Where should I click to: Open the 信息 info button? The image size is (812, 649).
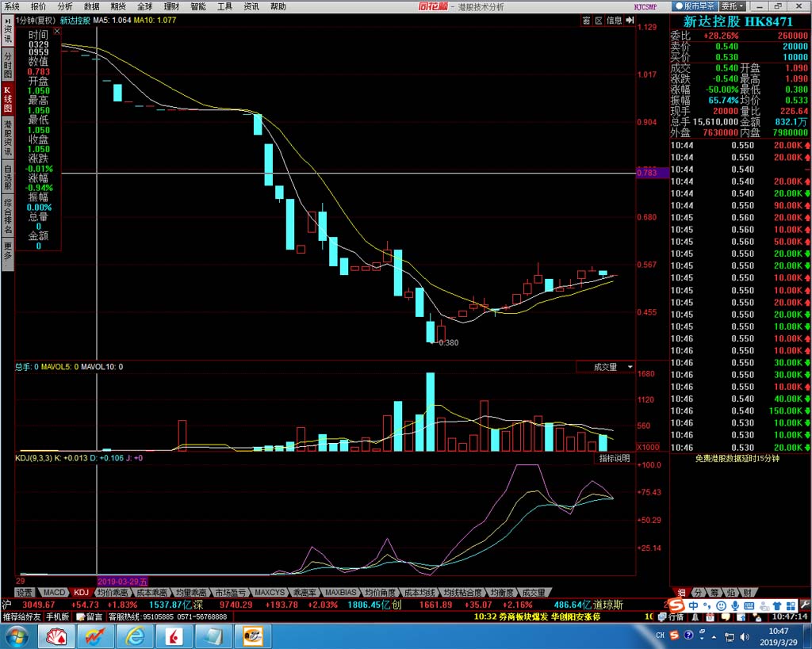click(x=615, y=20)
